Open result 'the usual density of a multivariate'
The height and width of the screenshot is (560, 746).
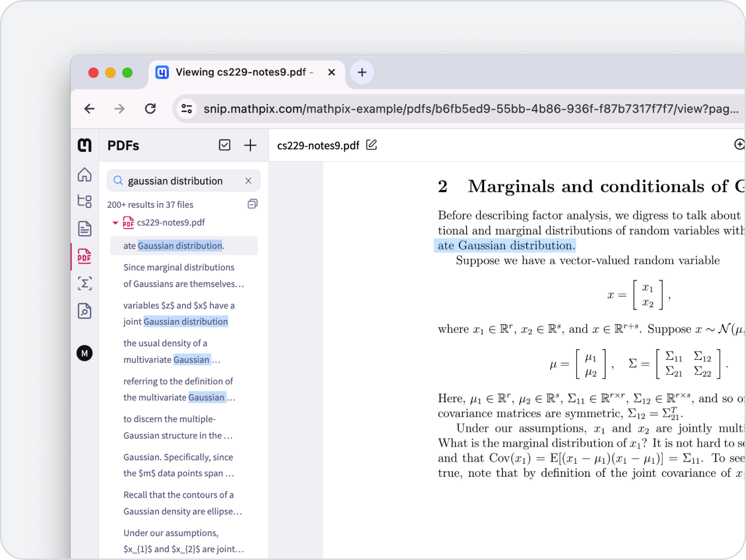(172, 351)
